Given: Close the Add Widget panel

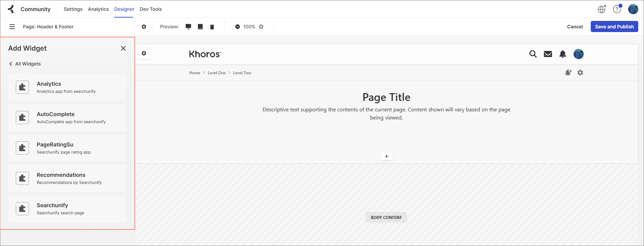Looking at the screenshot, I should pos(123,48).
